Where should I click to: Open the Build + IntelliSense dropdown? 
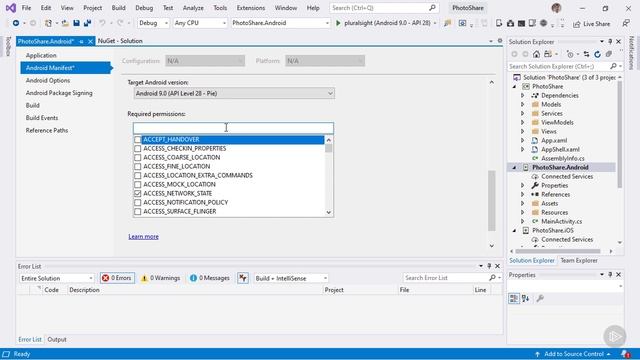point(291,278)
